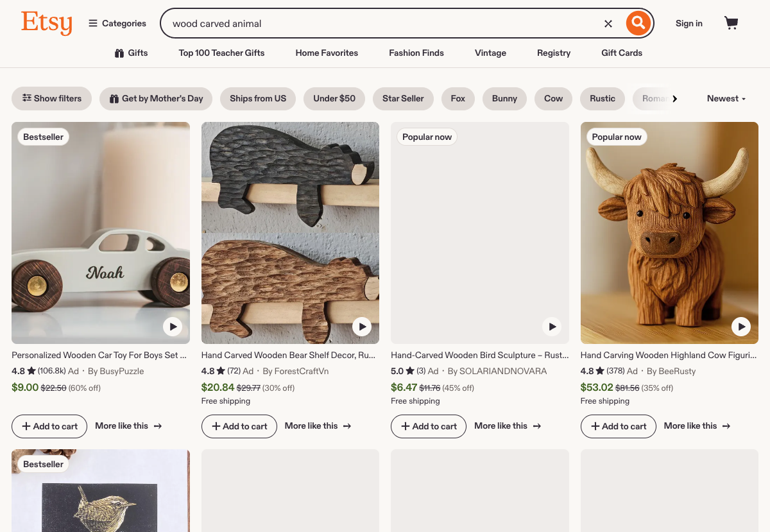Toggle the Under $50 filter chip
The width and height of the screenshot is (770, 532).
coord(334,99)
